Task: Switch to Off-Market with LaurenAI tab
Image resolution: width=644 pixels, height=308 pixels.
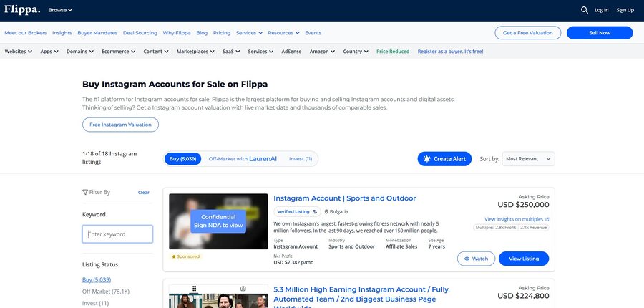Action: coord(242,159)
